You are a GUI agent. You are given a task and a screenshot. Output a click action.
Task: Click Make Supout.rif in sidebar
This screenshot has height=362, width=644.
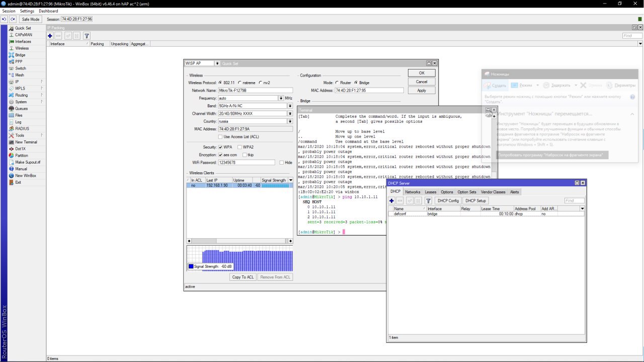tap(27, 162)
